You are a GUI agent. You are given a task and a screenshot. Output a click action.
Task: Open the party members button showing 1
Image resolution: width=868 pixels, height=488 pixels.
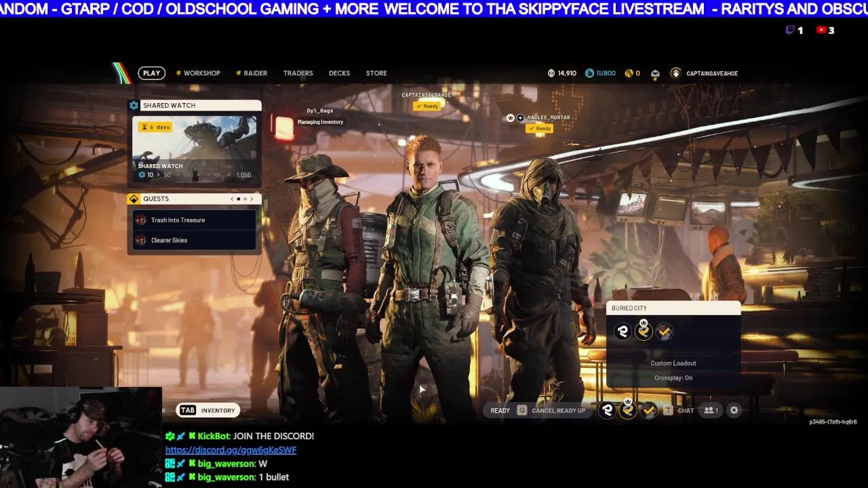tap(711, 410)
